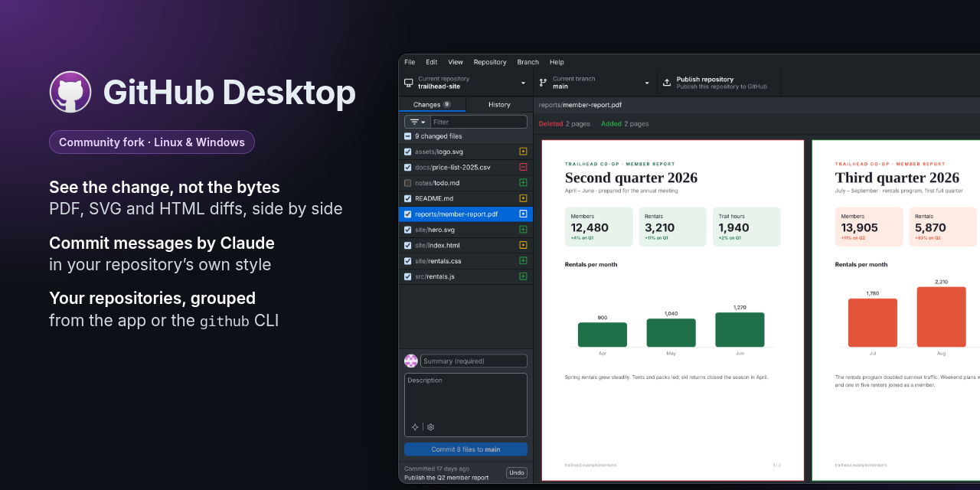Click the added status icon for src/rentals.js
This screenshot has height=490, width=980.
coord(523,276)
